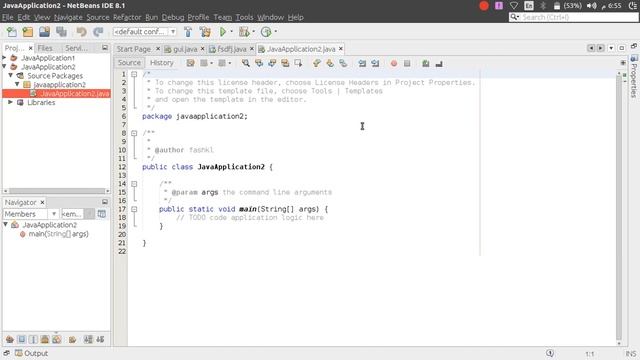
Task: Switch to the Start Page tab
Action: [134, 49]
